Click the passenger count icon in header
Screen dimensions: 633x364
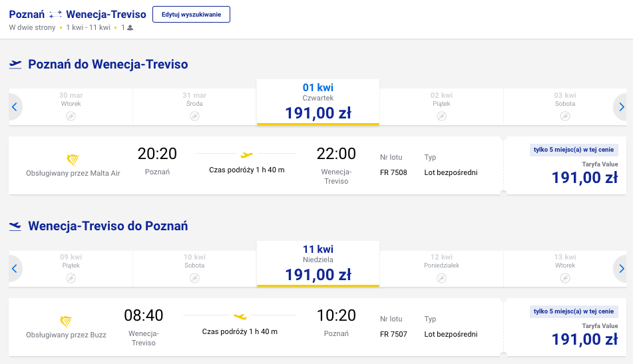130,28
